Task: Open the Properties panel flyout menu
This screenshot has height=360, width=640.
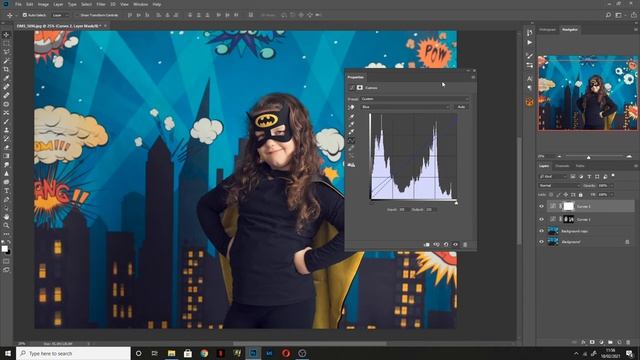Action: (x=473, y=77)
